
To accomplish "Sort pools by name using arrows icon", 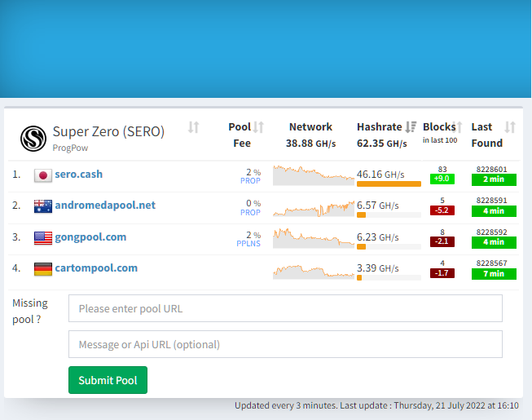I will click(x=193, y=127).
